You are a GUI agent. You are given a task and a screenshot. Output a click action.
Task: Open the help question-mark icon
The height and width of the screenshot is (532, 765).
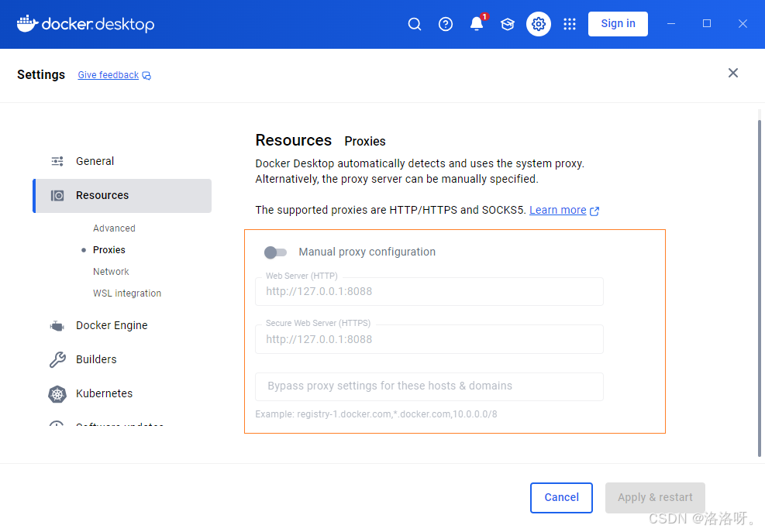click(x=446, y=24)
